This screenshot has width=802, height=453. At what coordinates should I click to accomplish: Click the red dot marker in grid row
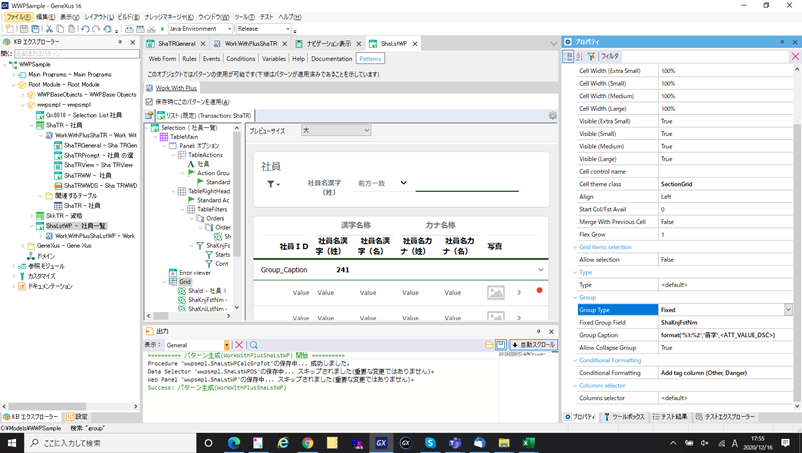click(x=539, y=290)
